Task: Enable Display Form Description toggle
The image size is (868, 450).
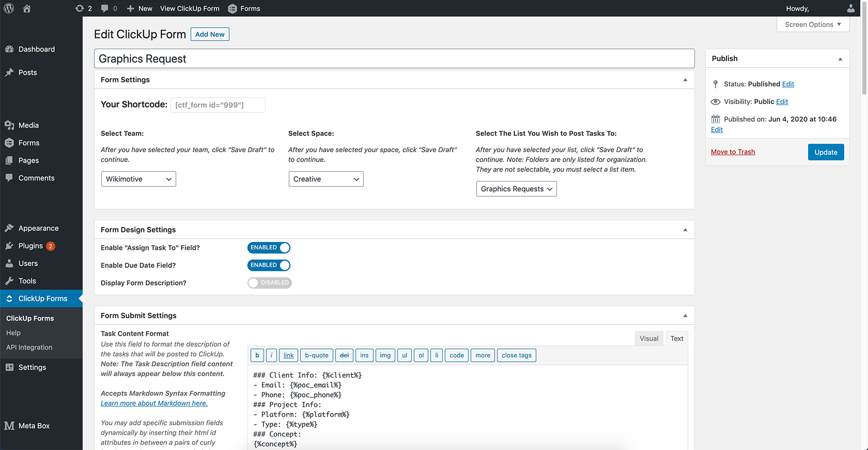Action: pyautogui.click(x=270, y=283)
